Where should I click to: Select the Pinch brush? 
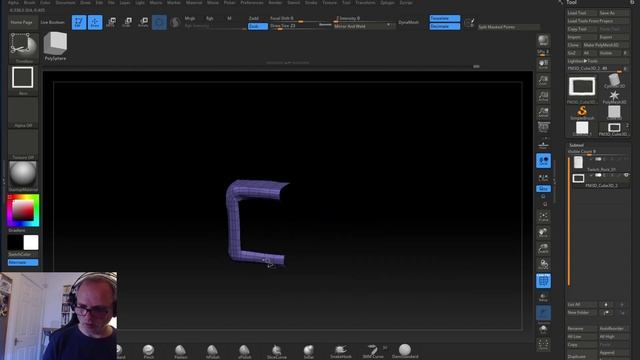(x=148, y=351)
